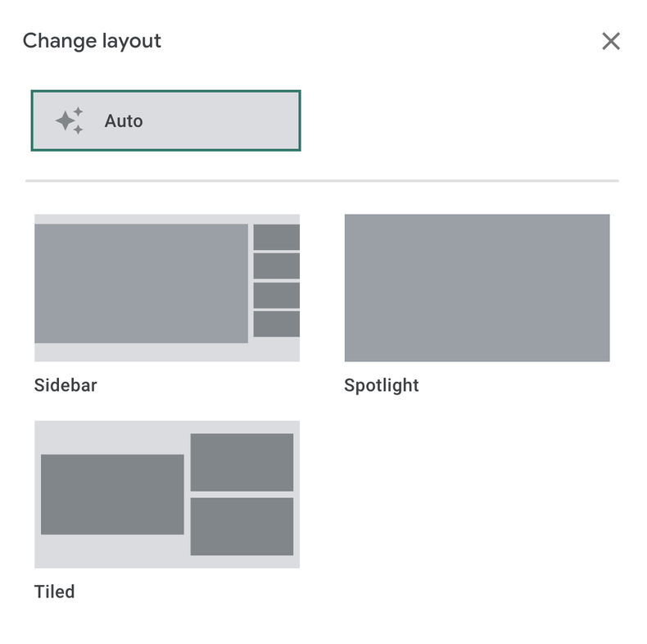Select the Auto layout option
Viewport: 647px width, 644px height.
tap(165, 121)
